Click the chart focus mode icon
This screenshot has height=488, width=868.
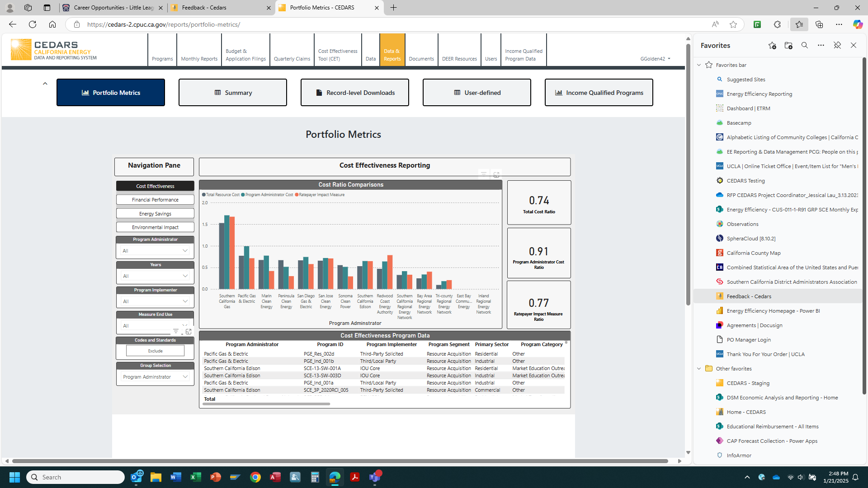[496, 174]
